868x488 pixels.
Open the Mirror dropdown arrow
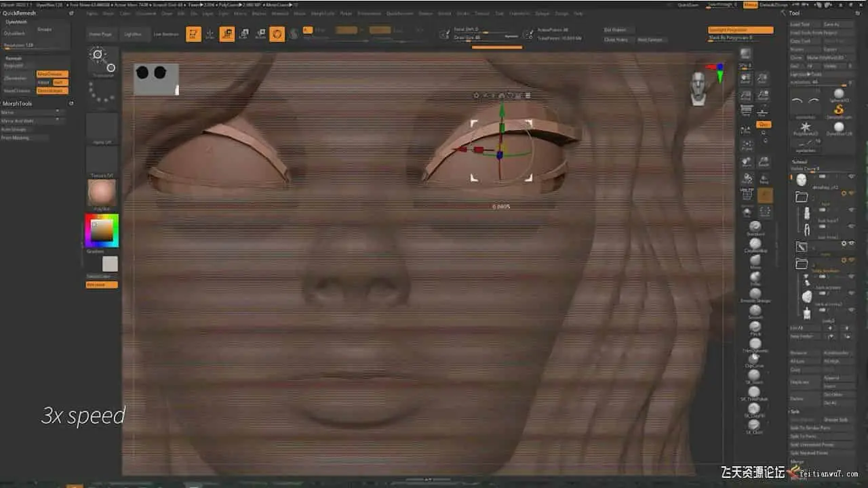coord(57,113)
